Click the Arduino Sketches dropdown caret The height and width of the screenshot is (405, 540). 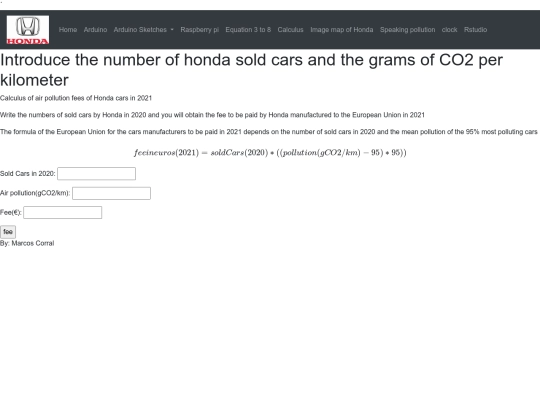(172, 30)
